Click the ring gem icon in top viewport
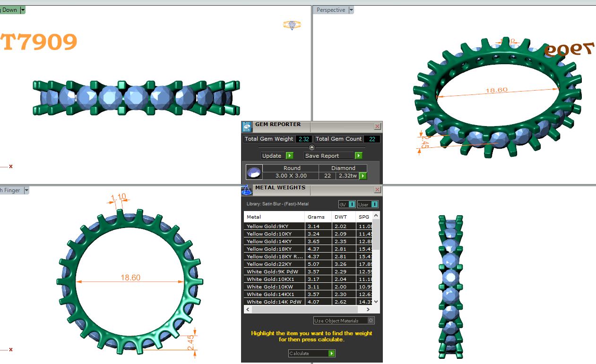Viewport: 596px width, 364px height. click(292, 25)
